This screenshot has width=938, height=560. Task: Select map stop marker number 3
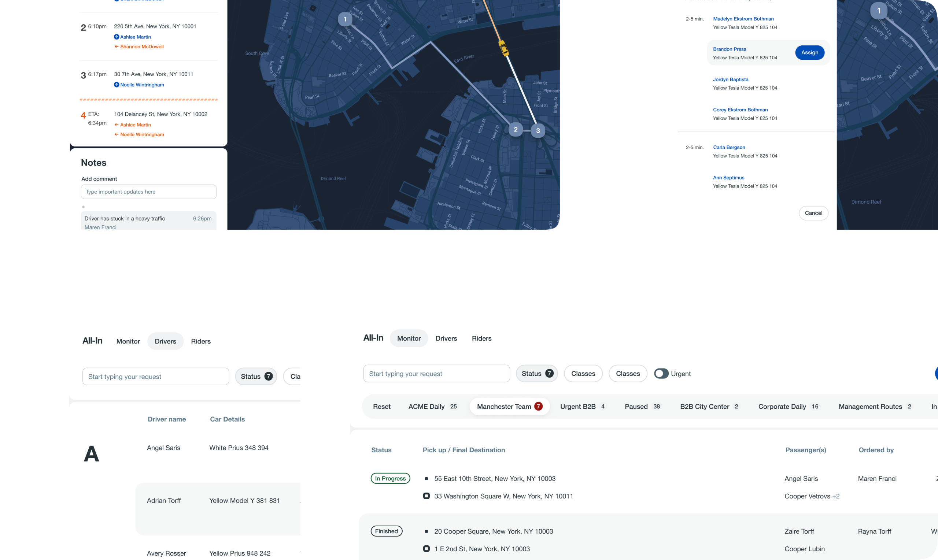point(538,131)
